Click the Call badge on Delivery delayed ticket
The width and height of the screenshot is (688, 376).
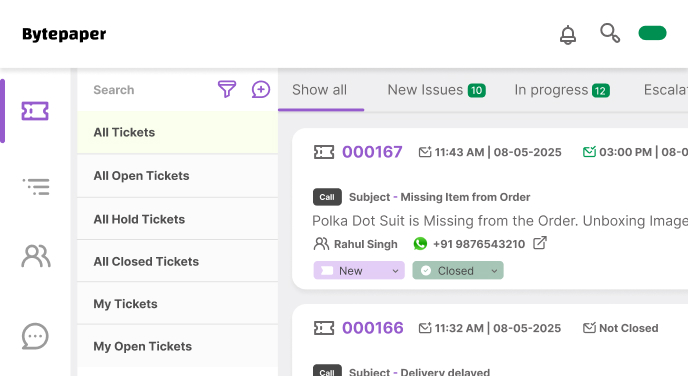tap(327, 371)
